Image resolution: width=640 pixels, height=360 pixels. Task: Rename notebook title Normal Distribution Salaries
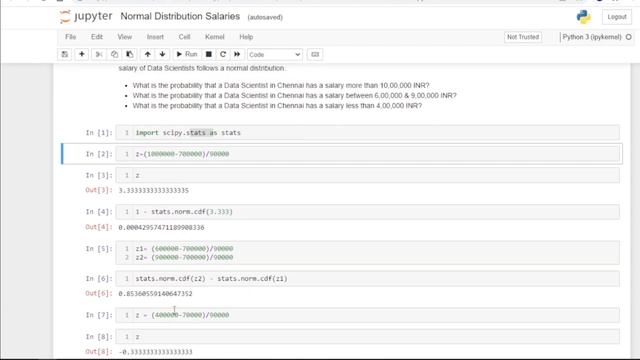point(180,16)
